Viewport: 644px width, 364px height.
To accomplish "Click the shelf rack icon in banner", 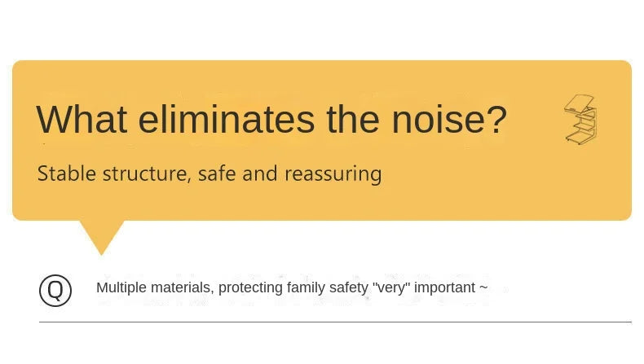I will [x=580, y=120].
